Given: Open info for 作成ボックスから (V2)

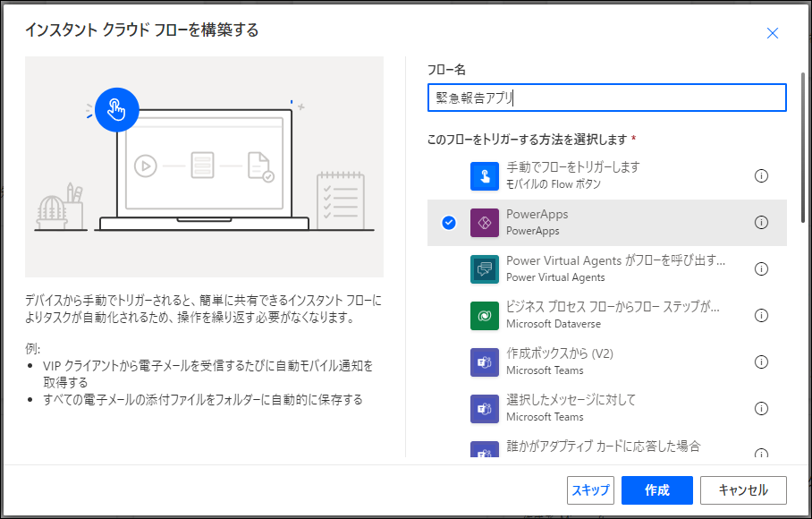Looking at the screenshot, I should click(761, 362).
